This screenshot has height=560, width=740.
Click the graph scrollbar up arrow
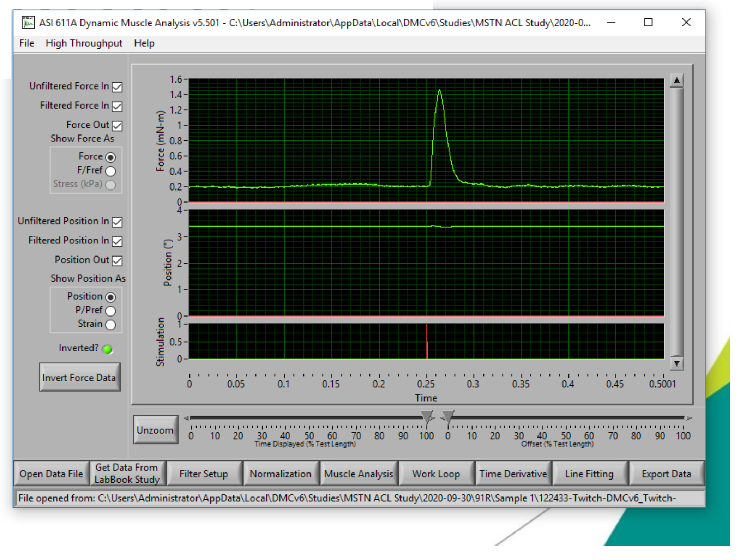[x=676, y=80]
